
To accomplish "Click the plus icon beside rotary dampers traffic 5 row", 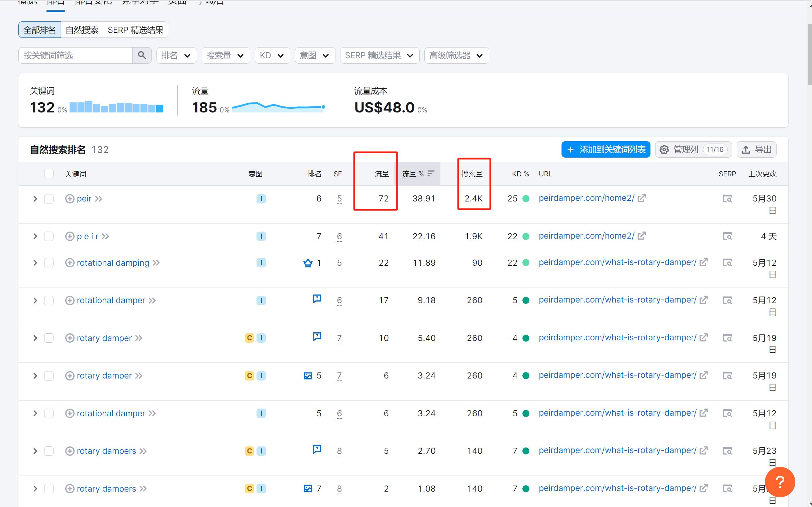I will tap(70, 451).
